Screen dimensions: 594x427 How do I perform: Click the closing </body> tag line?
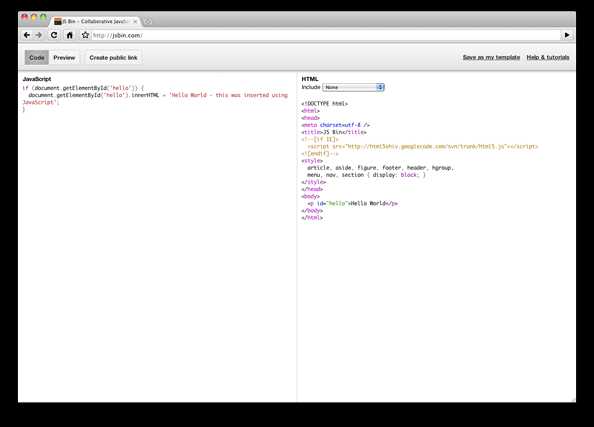(x=312, y=211)
